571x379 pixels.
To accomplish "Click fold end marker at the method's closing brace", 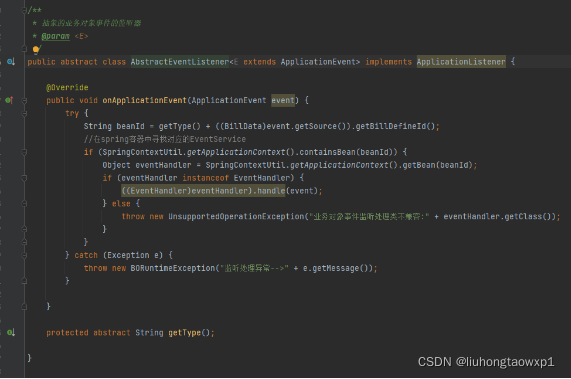I will [x=24, y=307].
